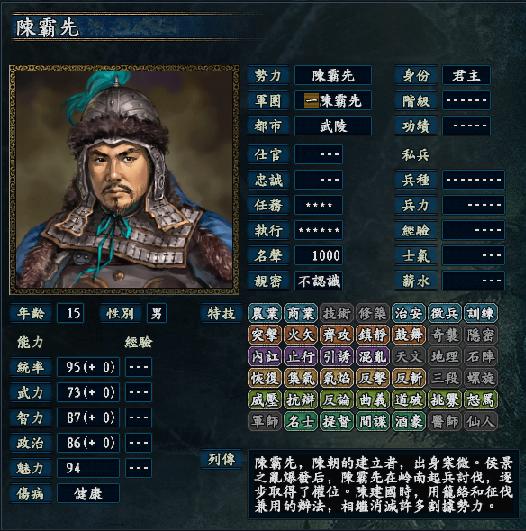Click the 統率 value 95 field
526x531 pixels.
pyautogui.click(x=88, y=367)
